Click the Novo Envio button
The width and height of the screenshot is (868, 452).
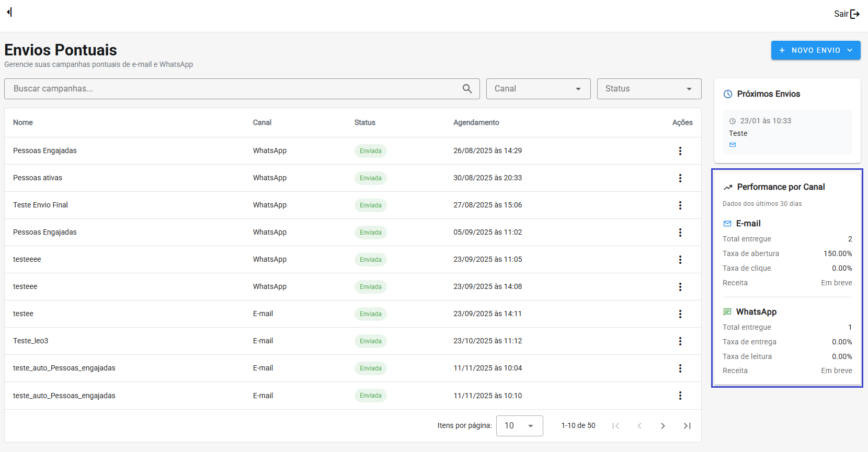tap(815, 50)
